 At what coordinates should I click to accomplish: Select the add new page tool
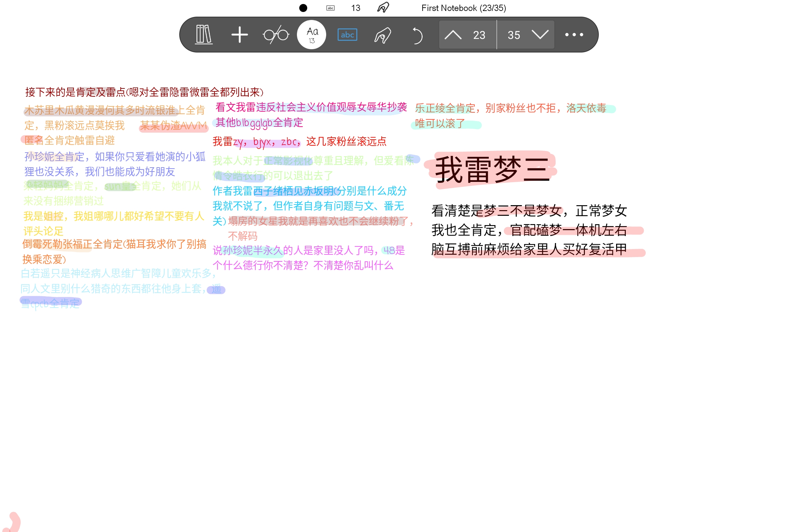click(239, 34)
